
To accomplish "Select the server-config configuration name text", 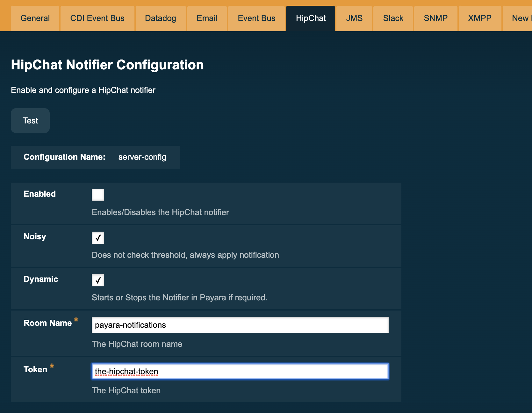I will click(x=142, y=157).
